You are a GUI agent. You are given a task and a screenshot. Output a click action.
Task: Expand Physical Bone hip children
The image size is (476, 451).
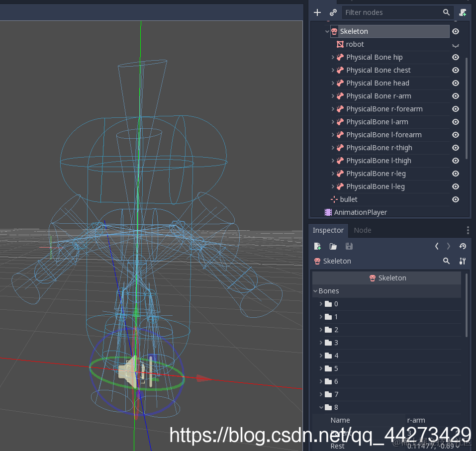click(x=333, y=57)
